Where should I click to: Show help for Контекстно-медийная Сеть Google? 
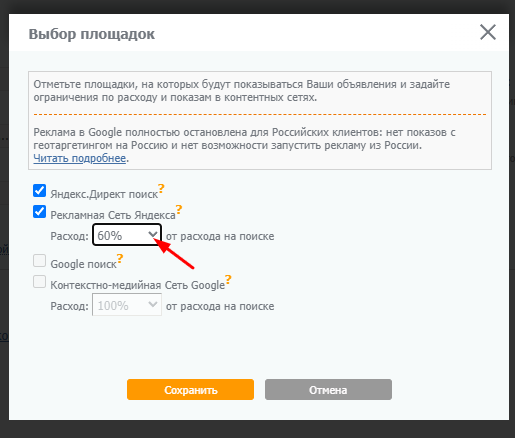pos(228,279)
